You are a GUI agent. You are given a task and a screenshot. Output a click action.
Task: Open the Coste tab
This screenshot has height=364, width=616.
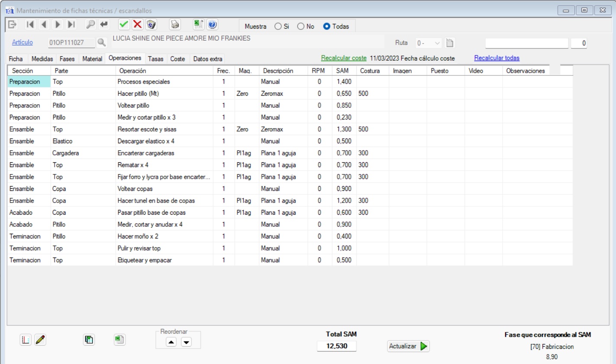tap(177, 59)
